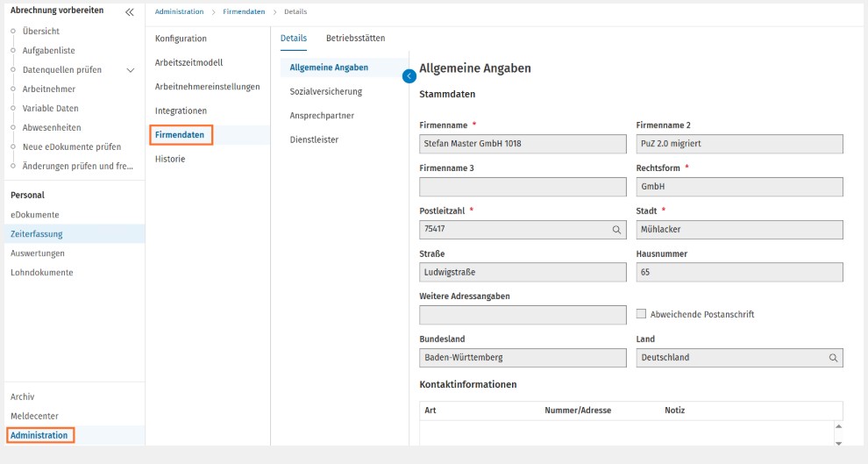Click the Notiz column header
868x464 pixels.
(675, 410)
